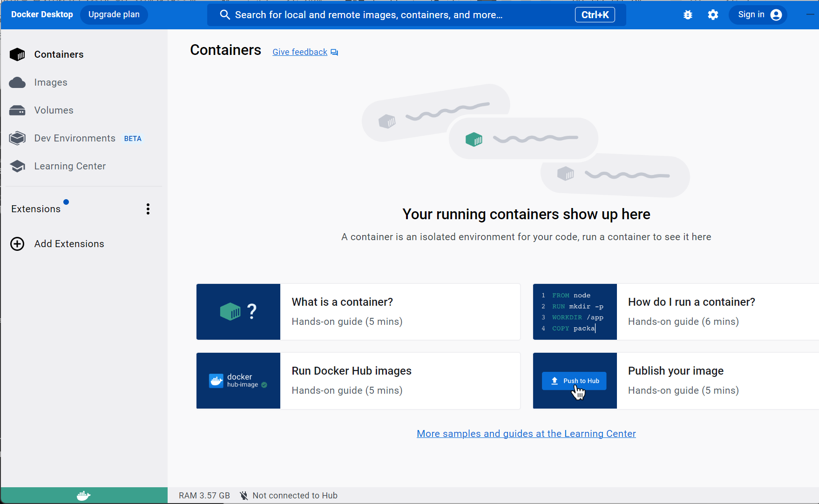Go to Images section

click(84, 82)
